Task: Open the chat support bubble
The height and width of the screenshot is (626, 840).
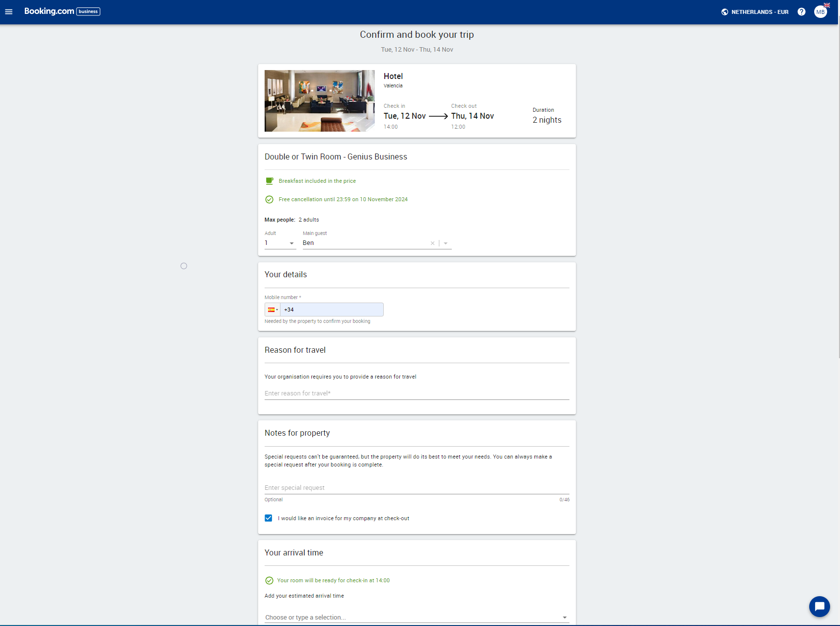Action: tap(819, 606)
